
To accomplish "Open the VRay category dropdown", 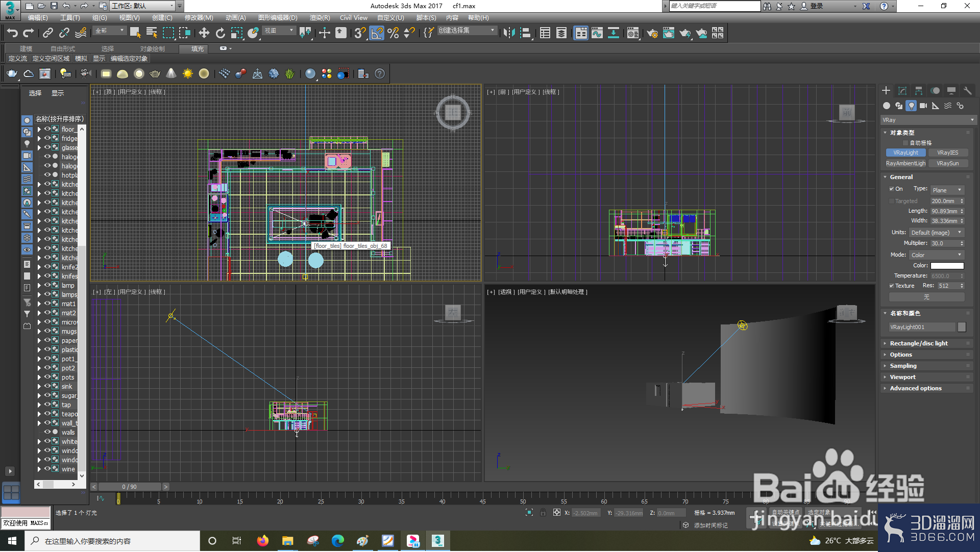I will click(x=928, y=120).
